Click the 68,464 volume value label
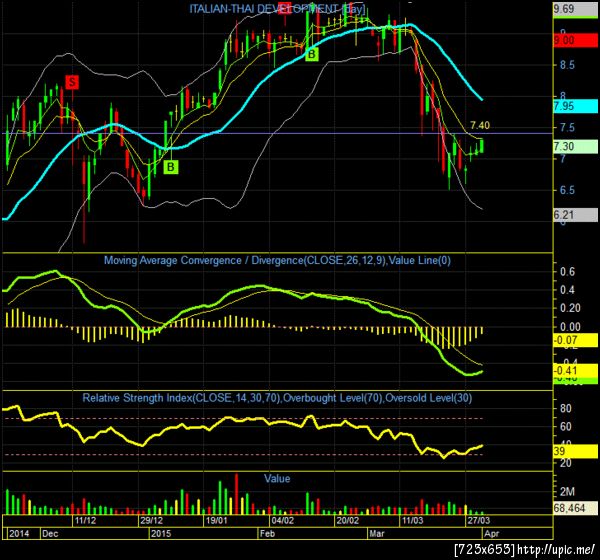Screen dimensions: 600x560 [x=576, y=508]
